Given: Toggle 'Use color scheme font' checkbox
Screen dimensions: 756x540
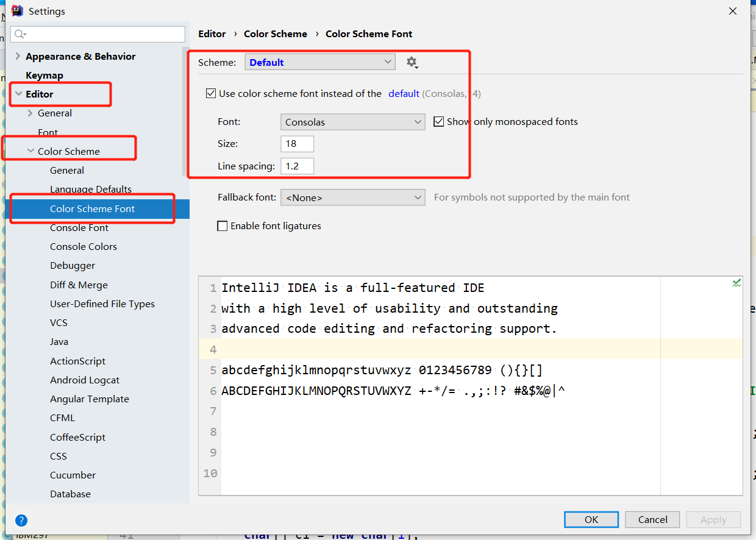Looking at the screenshot, I should tap(211, 93).
